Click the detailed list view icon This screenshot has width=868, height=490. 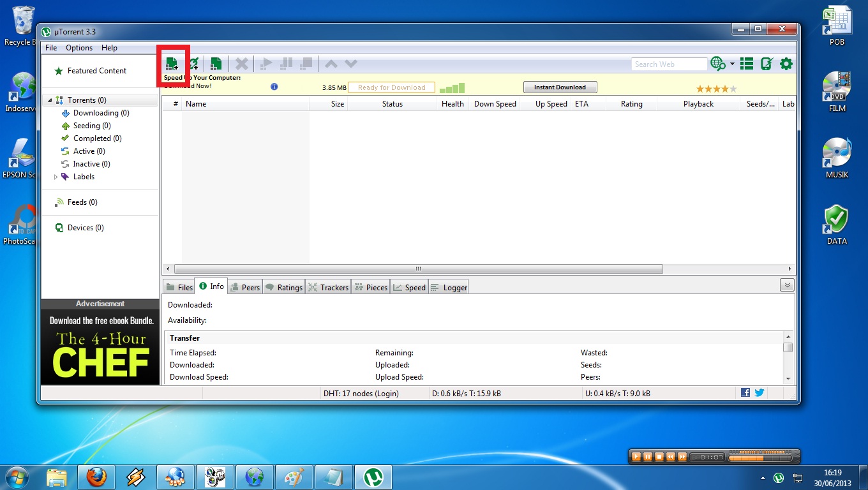coord(747,64)
